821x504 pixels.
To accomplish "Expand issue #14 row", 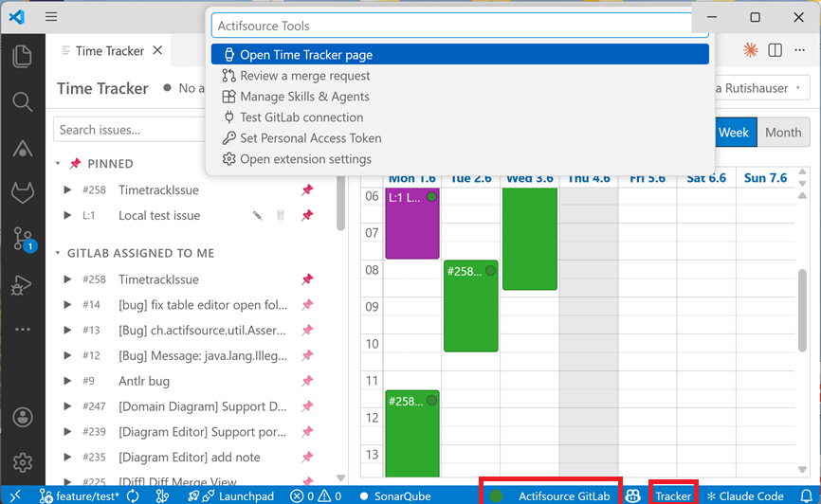I will click(x=67, y=305).
